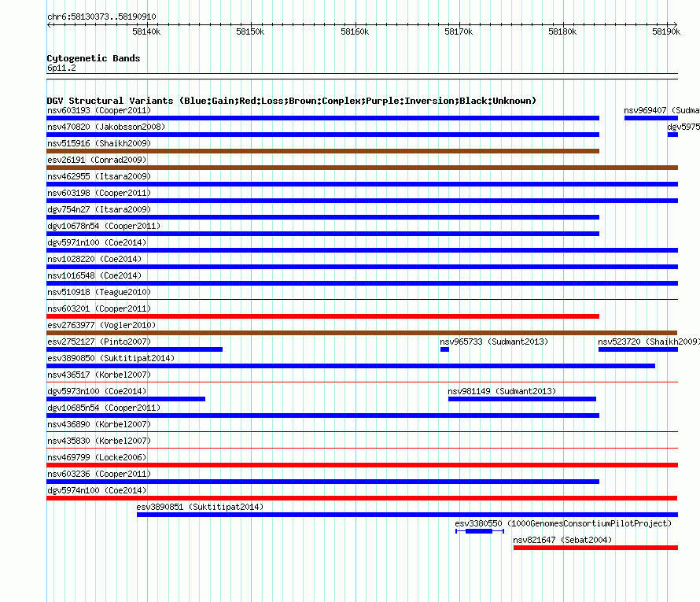
Task: Click the 58140k ruler tick label
Action: click(146, 31)
